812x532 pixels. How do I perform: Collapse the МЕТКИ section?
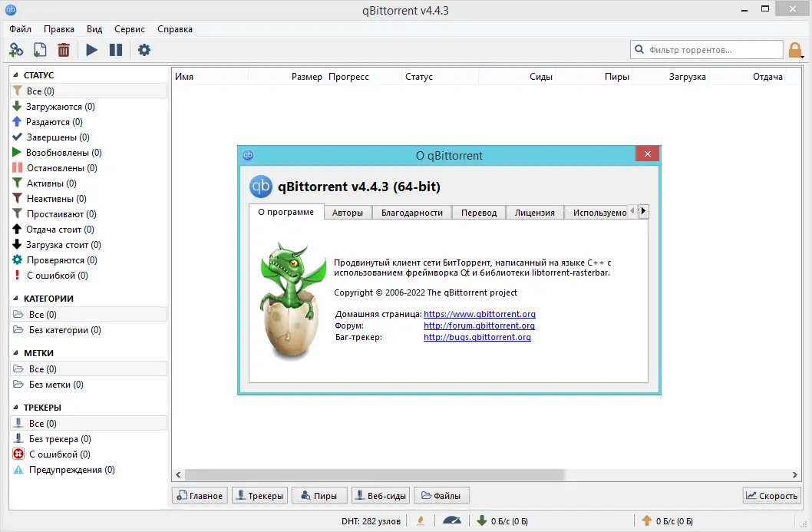click(x=15, y=353)
